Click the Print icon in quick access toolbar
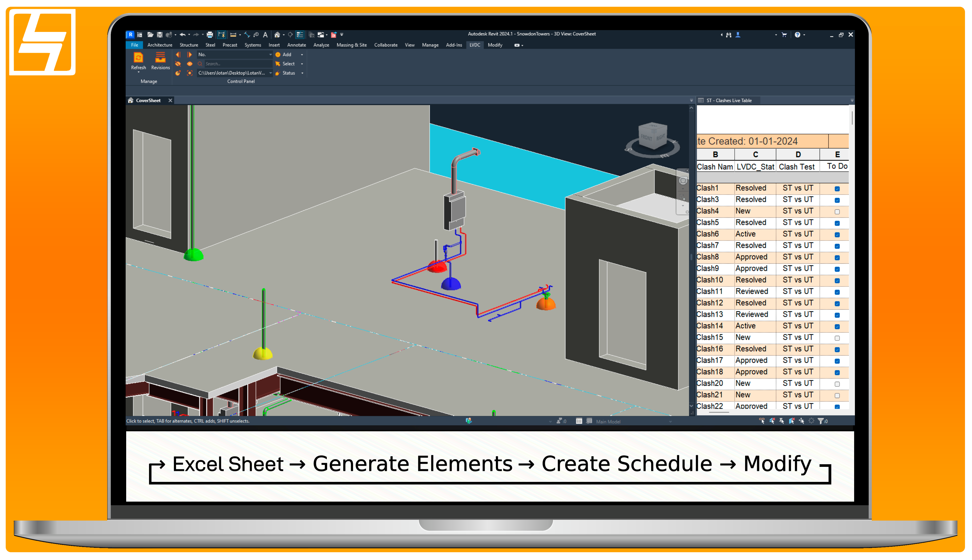 point(210,35)
